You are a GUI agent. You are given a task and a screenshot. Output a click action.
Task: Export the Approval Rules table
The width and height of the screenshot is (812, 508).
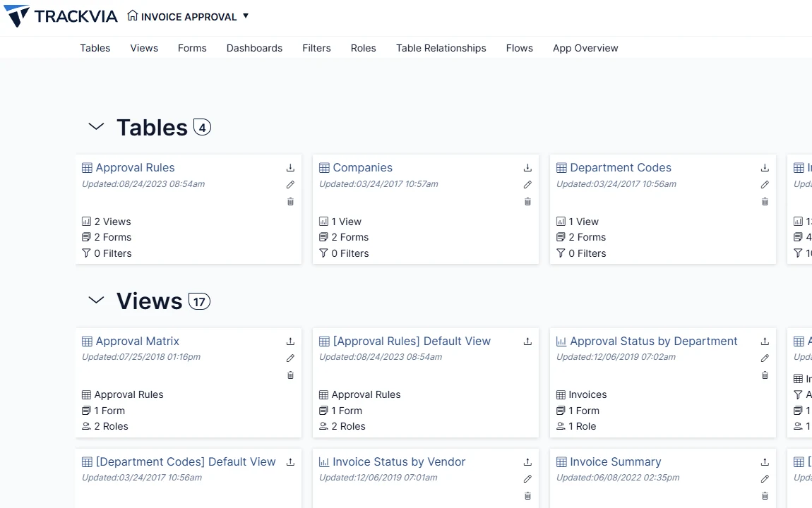[290, 168]
